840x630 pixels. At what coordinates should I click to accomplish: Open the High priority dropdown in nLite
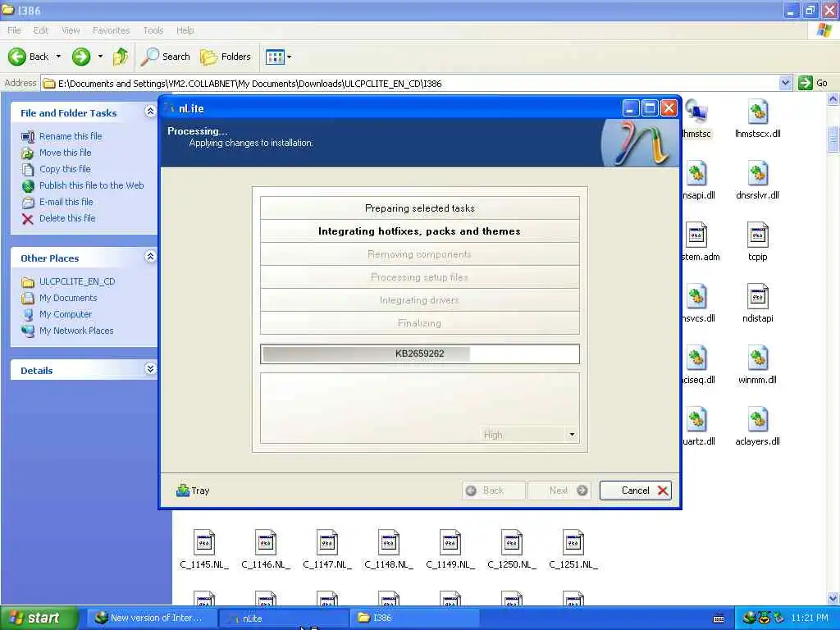(528, 435)
